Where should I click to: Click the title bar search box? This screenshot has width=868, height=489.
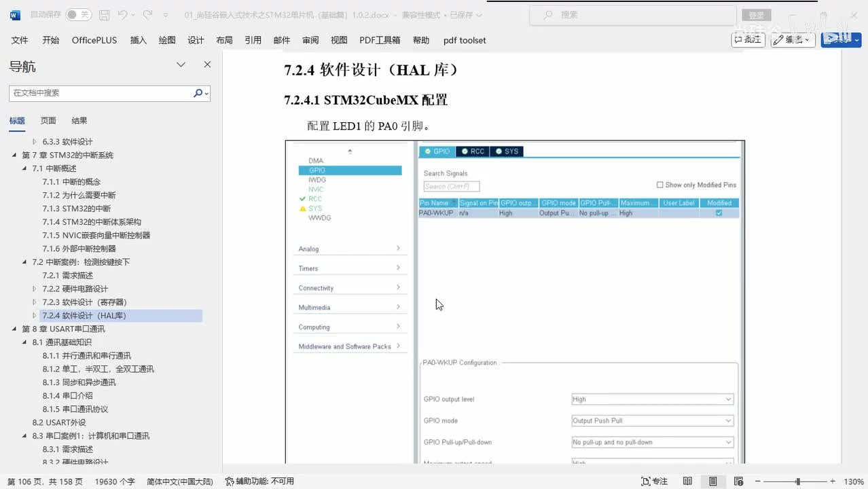coord(633,14)
